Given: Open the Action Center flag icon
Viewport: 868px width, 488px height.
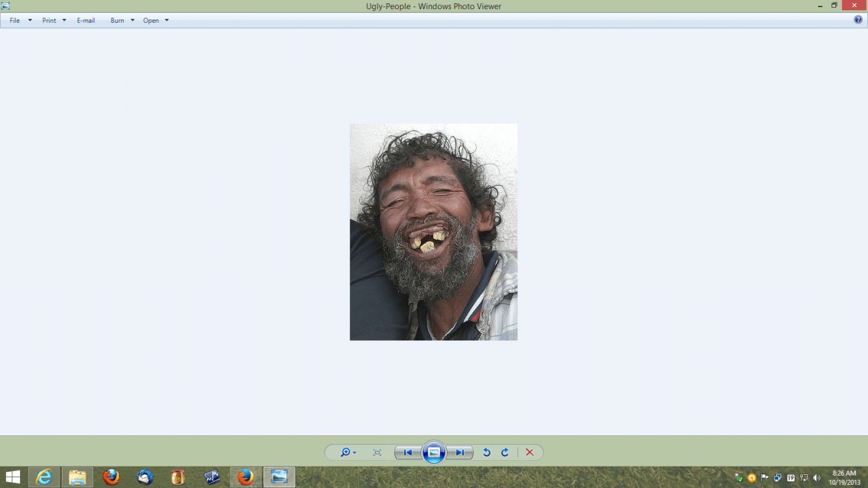Looking at the screenshot, I should [x=765, y=478].
